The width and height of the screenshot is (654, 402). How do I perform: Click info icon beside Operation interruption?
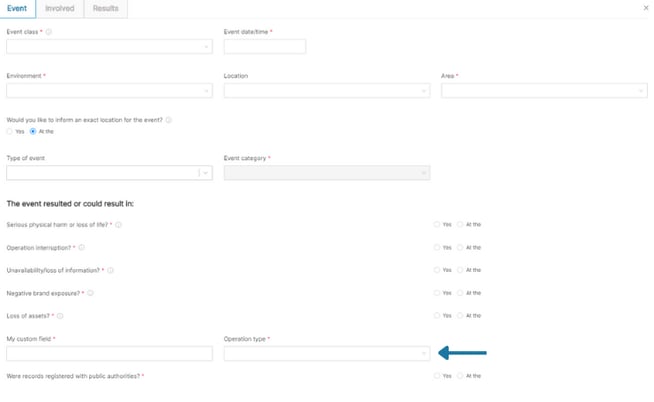(x=82, y=247)
